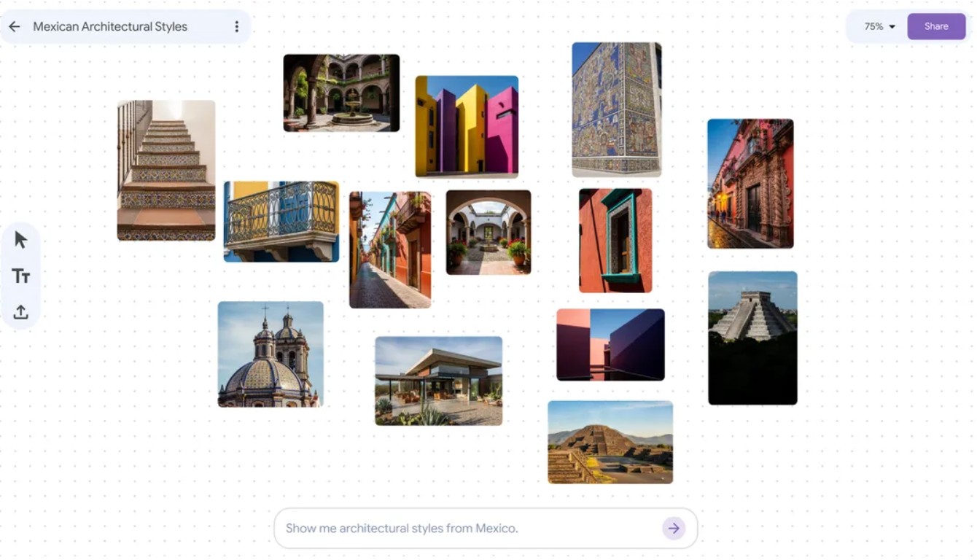Select the cursor pointer tool
The width and height of the screenshot is (977, 560).
click(21, 240)
